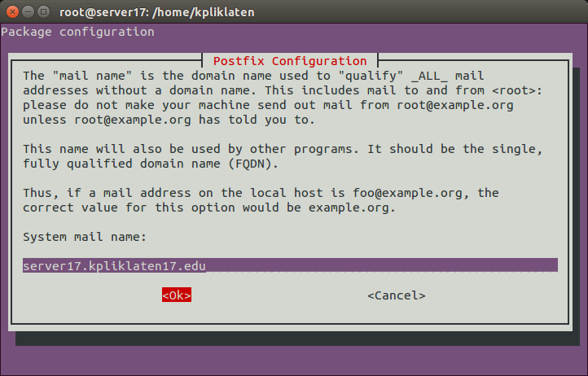This screenshot has height=376, width=588.
Task: Click the text 'fully qualified domain name (FQDN).'
Action: pos(151,164)
